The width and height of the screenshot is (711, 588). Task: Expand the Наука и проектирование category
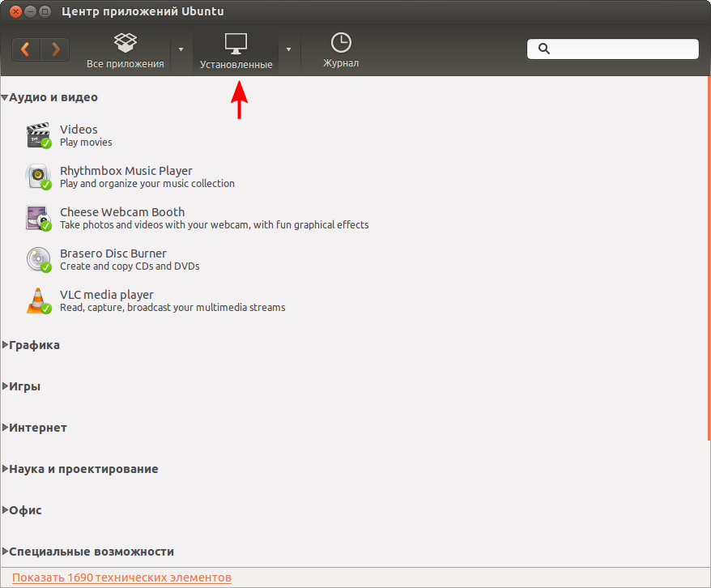[x=5, y=469]
